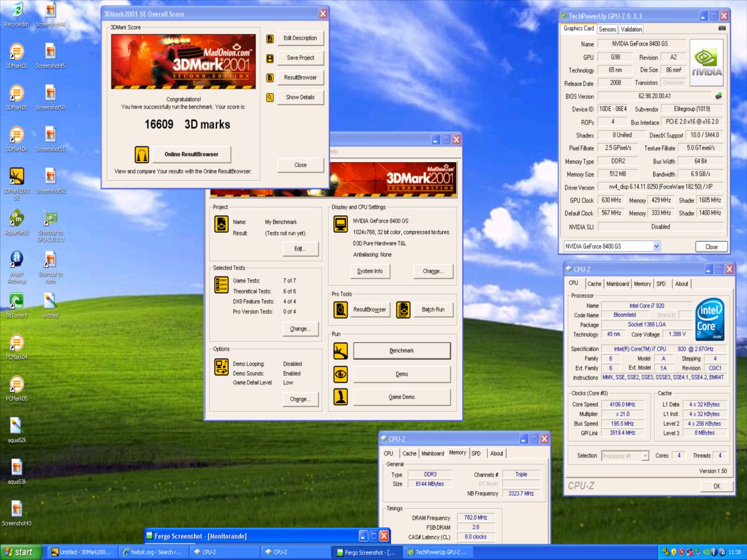Click GPU-Z screenshot camera icon
The image size is (747, 560).
(722, 28)
